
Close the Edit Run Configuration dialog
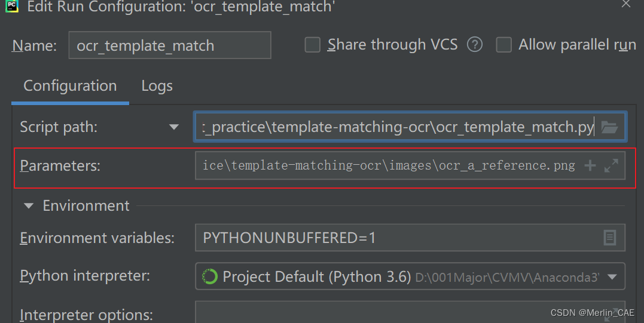pyautogui.click(x=626, y=4)
